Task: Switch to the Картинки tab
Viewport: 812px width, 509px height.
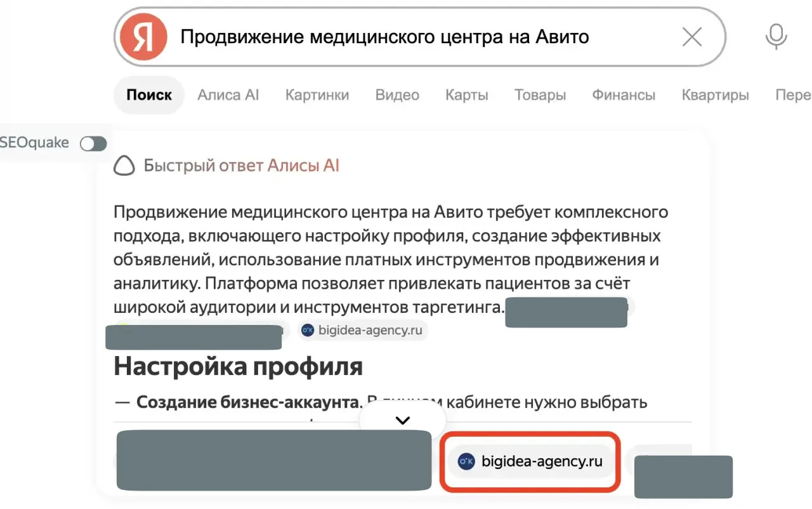Action: coord(317,95)
